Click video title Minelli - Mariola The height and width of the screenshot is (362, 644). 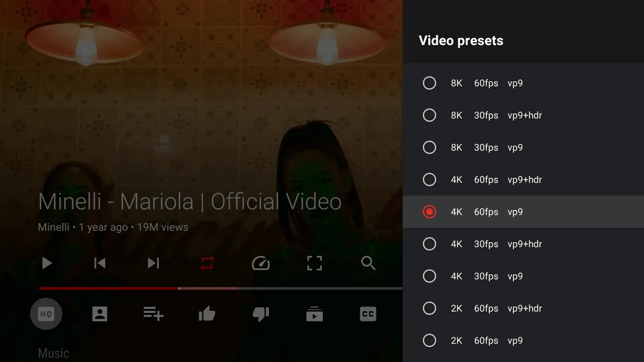tap(190, 202)
